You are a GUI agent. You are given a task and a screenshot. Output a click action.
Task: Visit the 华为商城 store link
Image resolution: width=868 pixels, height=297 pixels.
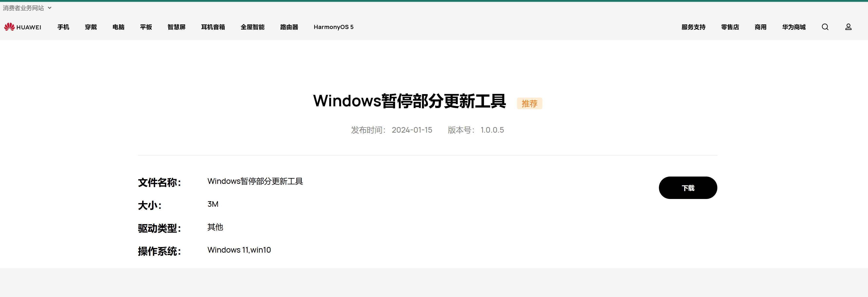794,27
